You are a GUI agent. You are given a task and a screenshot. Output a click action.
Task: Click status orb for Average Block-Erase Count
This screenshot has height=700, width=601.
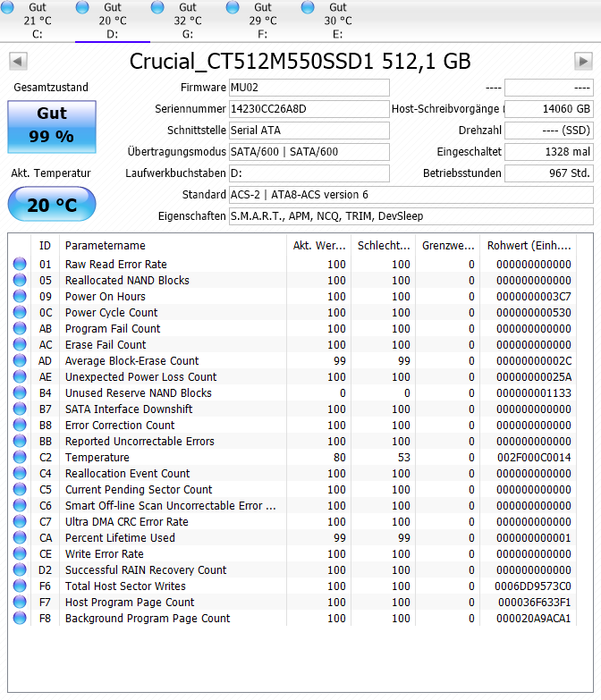point(20,360)
